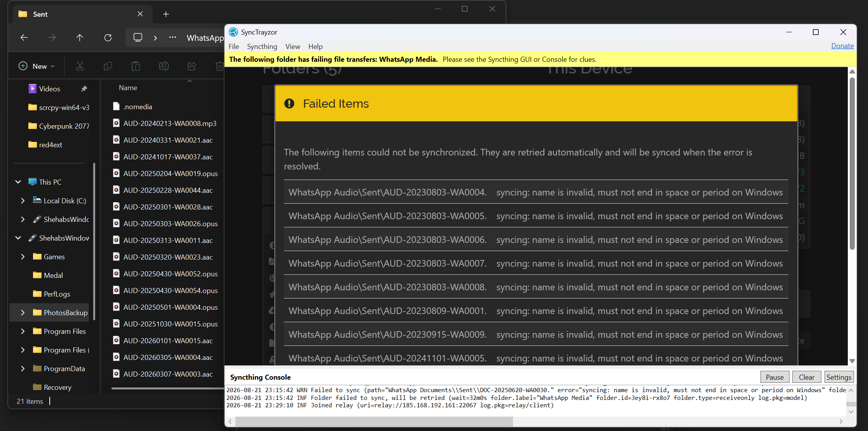Open the console Settings button
Viewport: 868px width, 431px height.
[x=839, y=377]
